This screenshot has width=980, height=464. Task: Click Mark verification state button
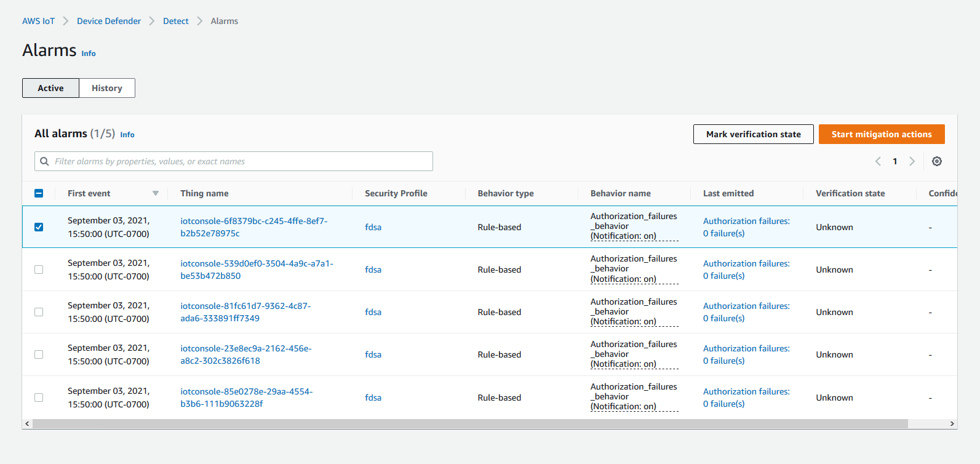pyautogui.click(x=753, y=134)
